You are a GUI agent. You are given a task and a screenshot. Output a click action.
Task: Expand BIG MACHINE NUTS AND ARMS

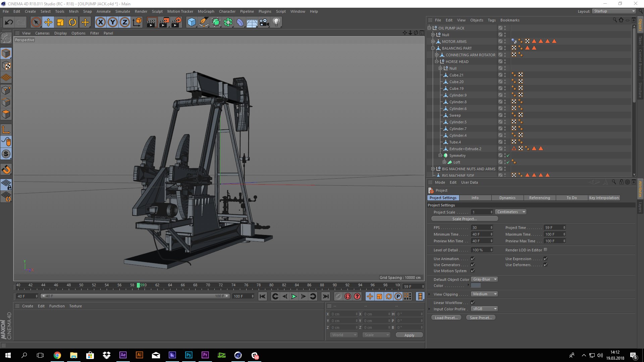coord(433,169)
